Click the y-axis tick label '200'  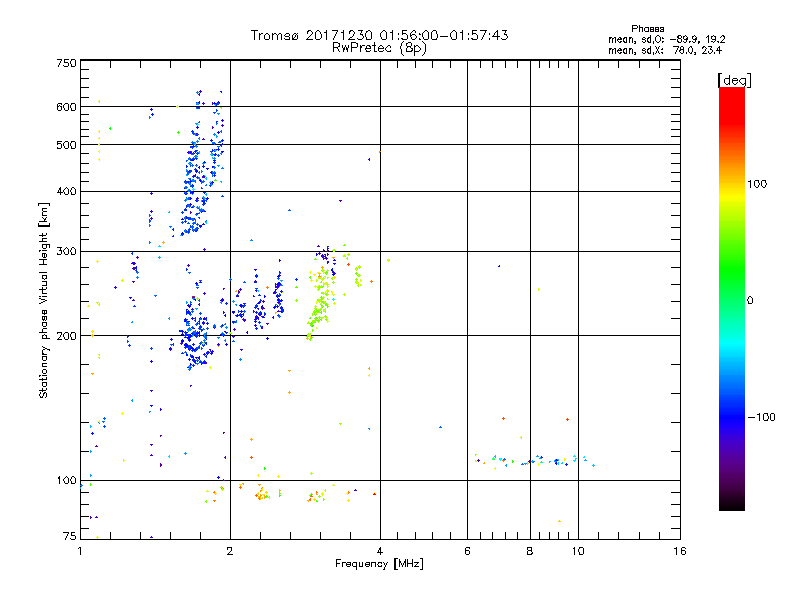point(66,336)
